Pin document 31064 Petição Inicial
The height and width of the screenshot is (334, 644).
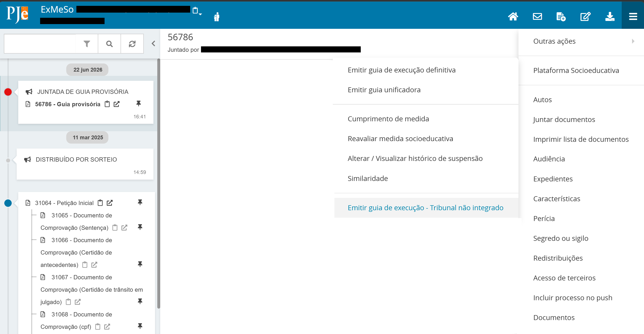click(140, 202)
